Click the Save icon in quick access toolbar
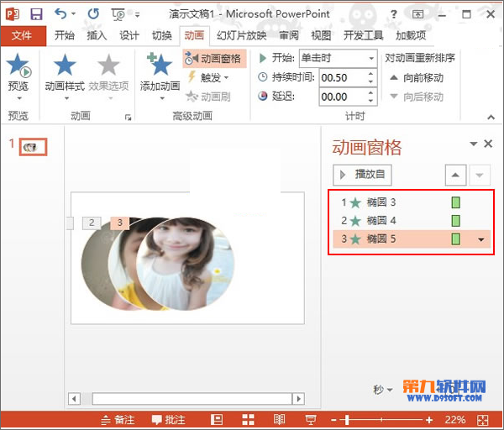Image resolution: width=504 pixels, height=430 pixels. (x=36, y=14)
